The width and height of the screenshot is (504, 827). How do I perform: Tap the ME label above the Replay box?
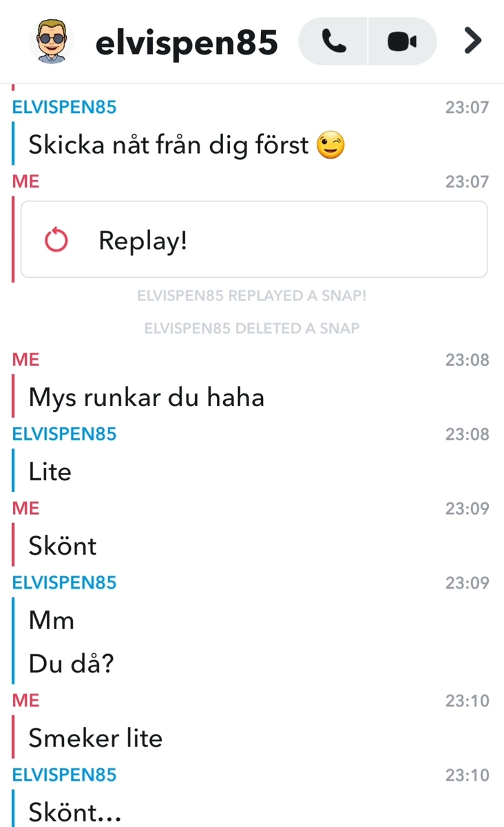(26, 181)
